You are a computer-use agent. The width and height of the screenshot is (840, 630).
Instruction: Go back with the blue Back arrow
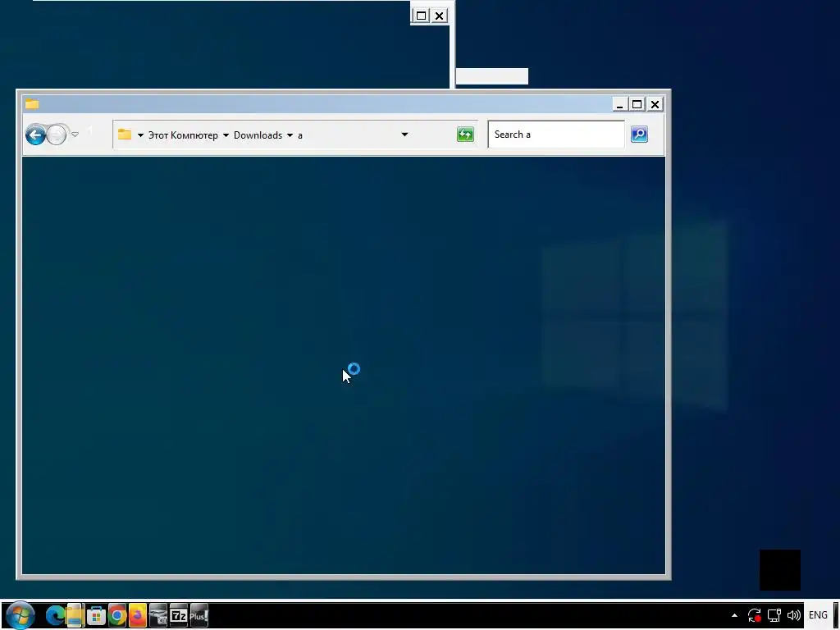[35, 135]
